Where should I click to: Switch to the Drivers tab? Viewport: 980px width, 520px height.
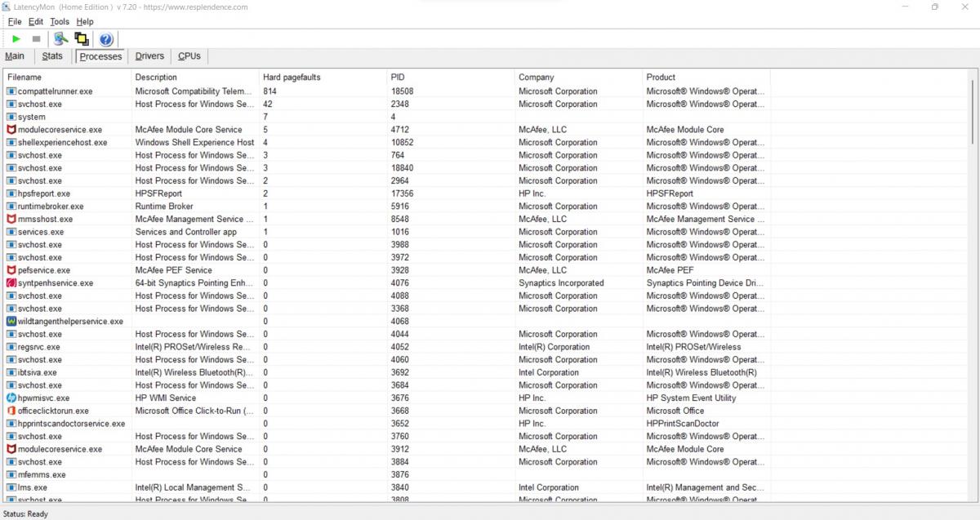149,56
